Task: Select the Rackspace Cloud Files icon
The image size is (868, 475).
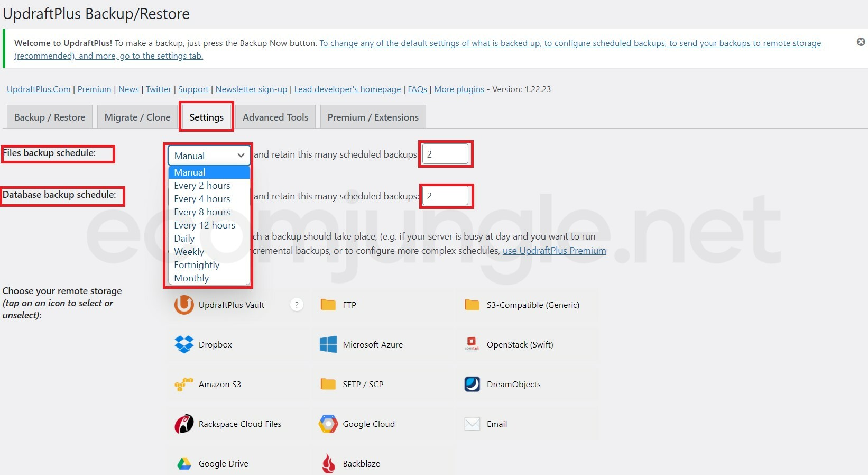Action: (x=184, y=424)
